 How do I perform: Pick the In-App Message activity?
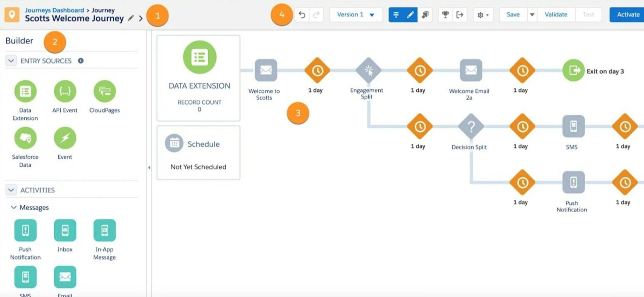104,230
